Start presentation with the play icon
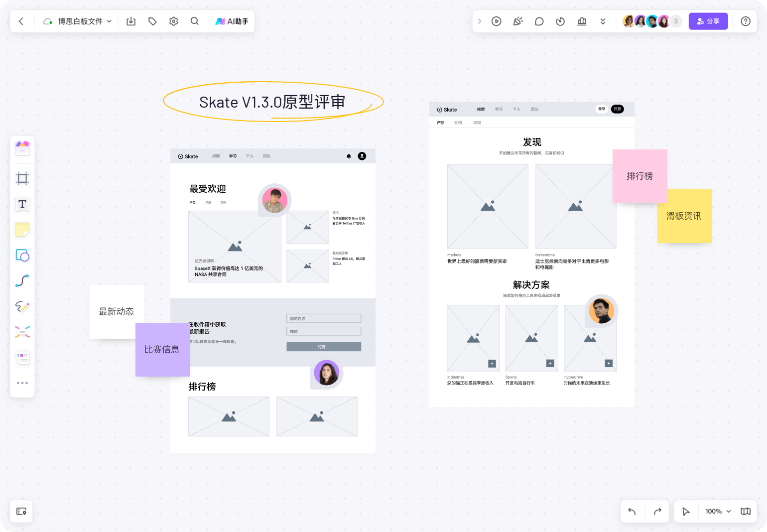The height and width of the screenshot is (532, 767). 496,21
